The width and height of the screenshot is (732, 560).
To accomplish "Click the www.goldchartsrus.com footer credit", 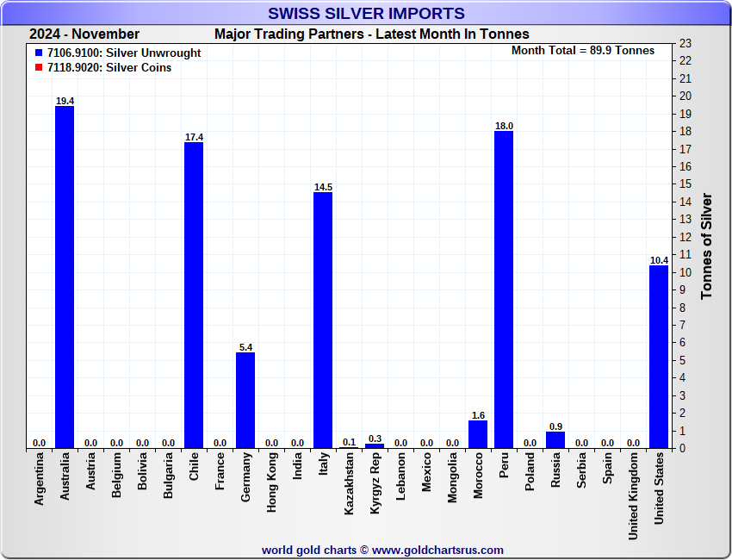I will (437, 551).
